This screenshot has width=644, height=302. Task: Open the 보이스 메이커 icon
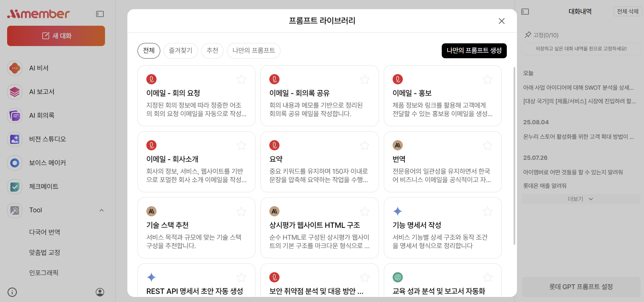pos(15,163)
